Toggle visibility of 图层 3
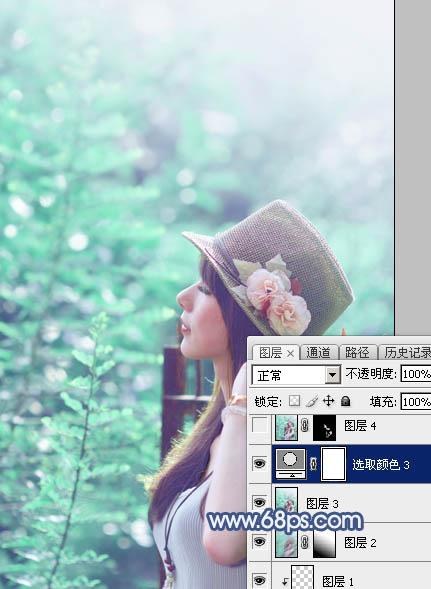This screenshot has height=589, width=431. coord(259,502)
